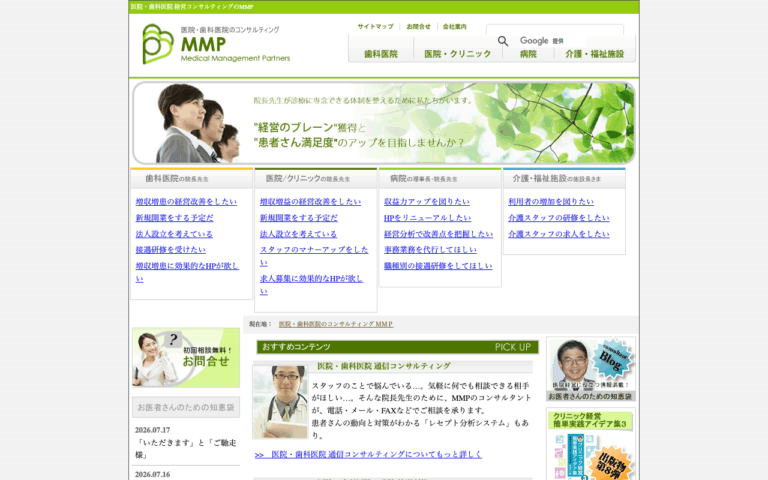
Task: Click the doctor photo thumbnail
Action: pyautogui.click(x=280, y=402)
